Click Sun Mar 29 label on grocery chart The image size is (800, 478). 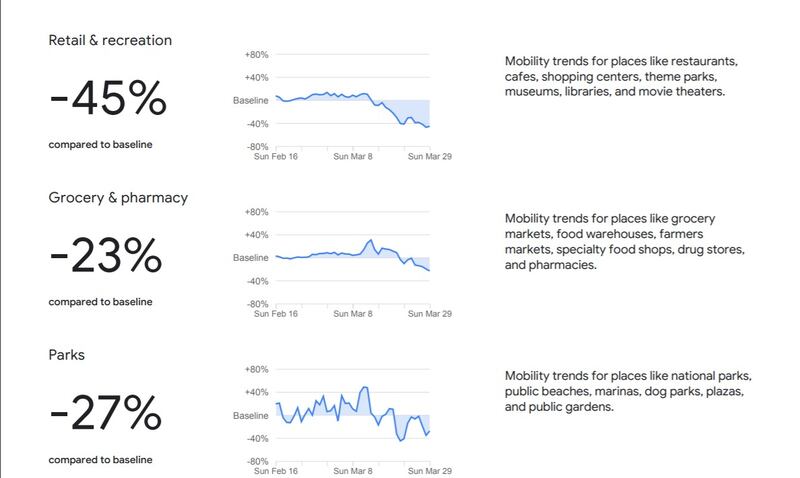coord(427,313)
